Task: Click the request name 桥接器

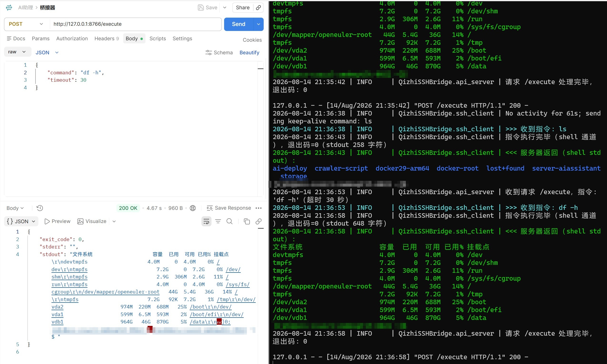Action: pos(48,8)
